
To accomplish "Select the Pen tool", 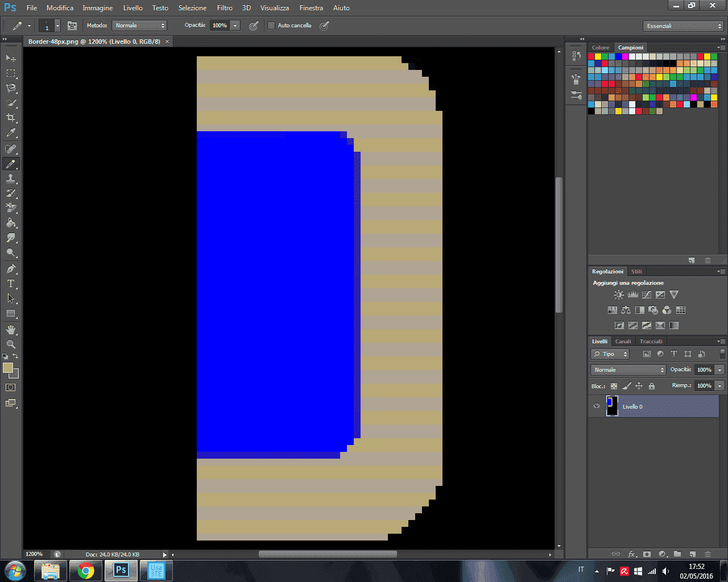I will coord(11,269).
